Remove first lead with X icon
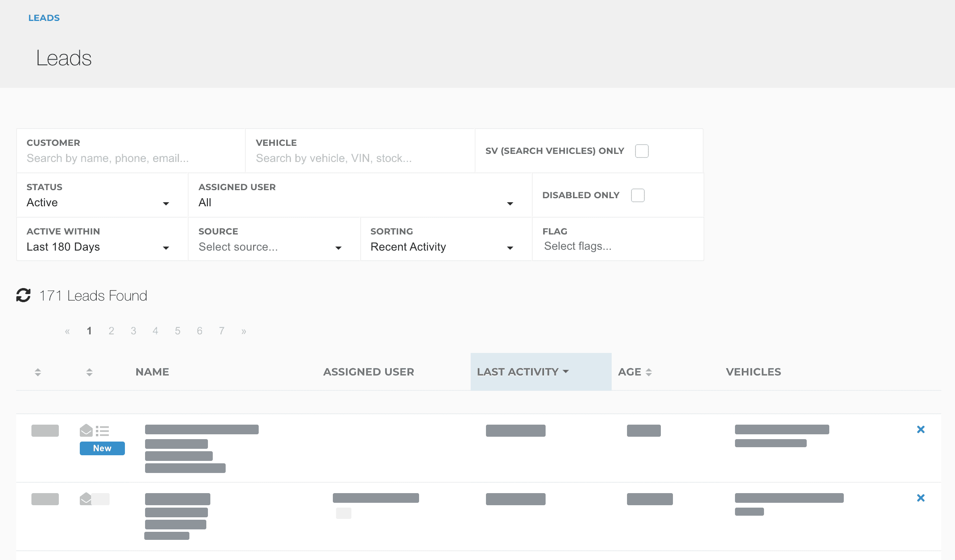Image resolution: width=955 pixels, height=560 pixels. click(920, 429)
